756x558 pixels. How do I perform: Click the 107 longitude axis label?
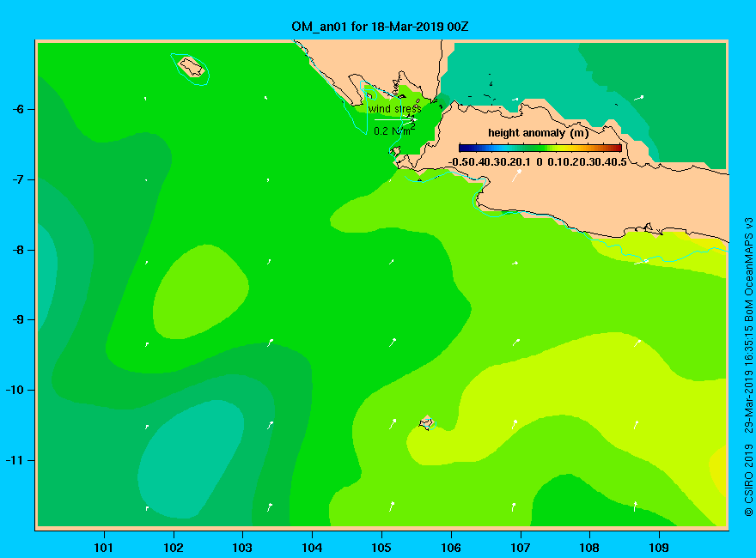pos(521,548)
